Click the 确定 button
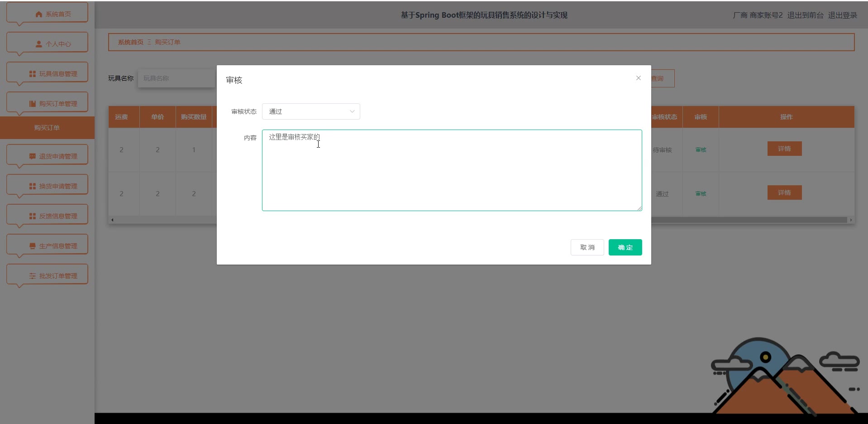 625,247
